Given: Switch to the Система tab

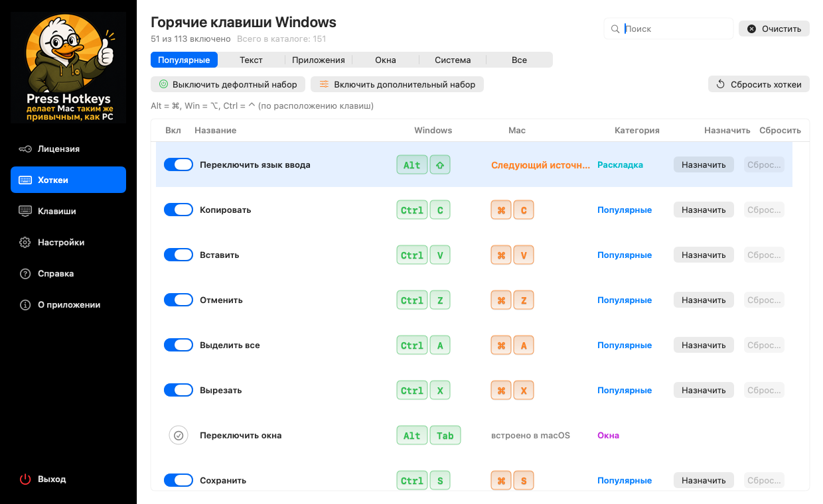Looking at the screenshot, I should point(453,60).
